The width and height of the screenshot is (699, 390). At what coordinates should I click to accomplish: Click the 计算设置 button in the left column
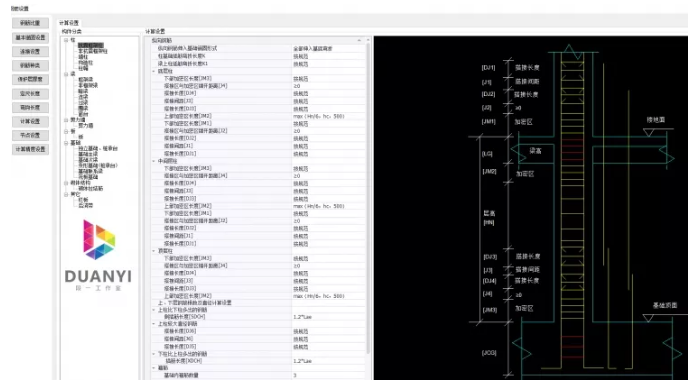tap(30, 121)
